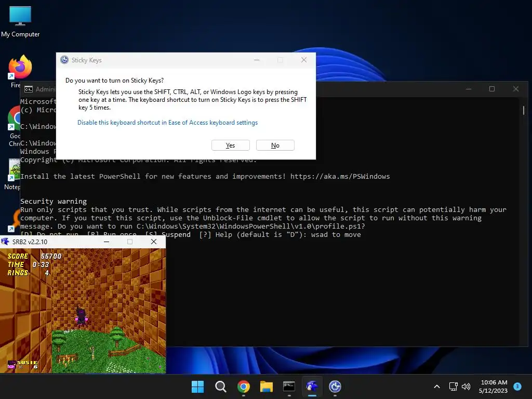Switch to the command prompt taskbar icon

(x=289, y=387)
